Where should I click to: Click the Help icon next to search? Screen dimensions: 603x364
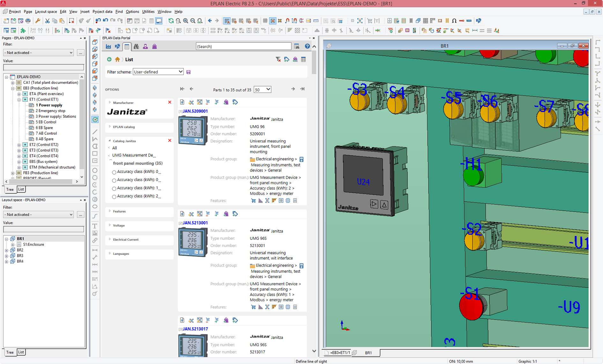tap(307, 47)
